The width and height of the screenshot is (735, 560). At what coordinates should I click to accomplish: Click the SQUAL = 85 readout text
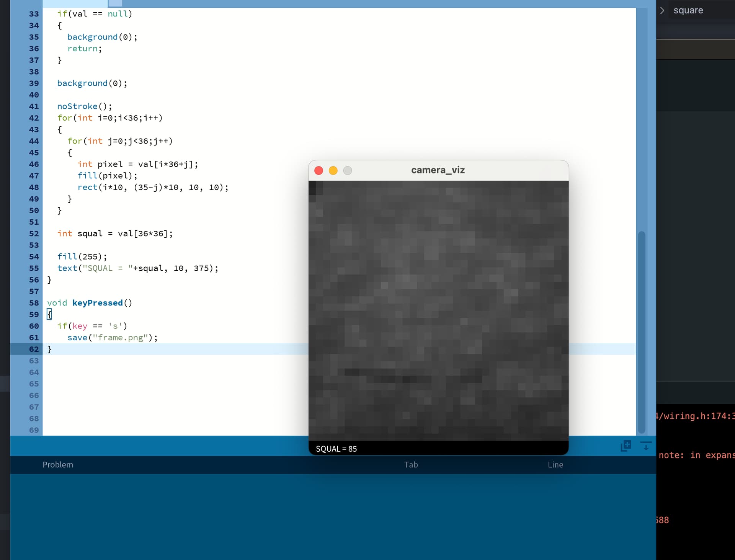(336, 449)
